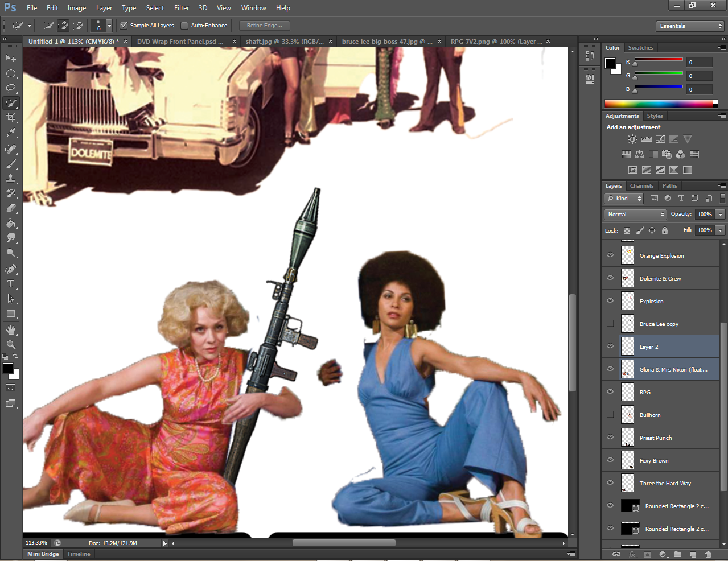Switch to the Swatches tab
This screenshot has height=561, width=728.
640,48
